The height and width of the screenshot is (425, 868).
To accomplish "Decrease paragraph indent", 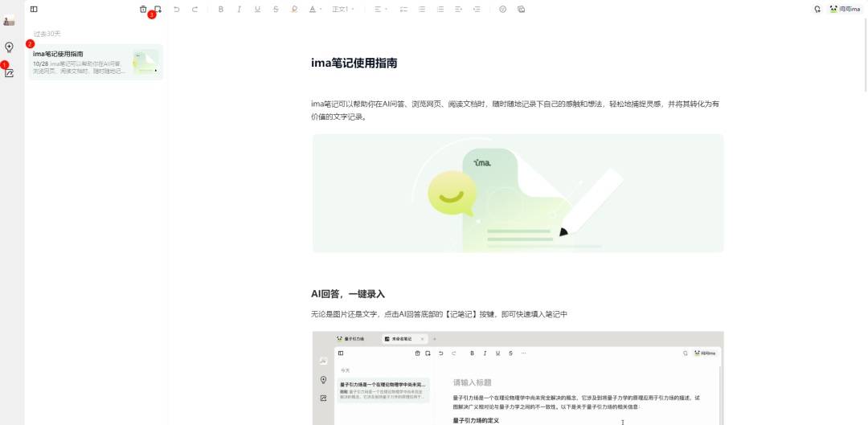I will pyautogui.click(x=458, y=10).
